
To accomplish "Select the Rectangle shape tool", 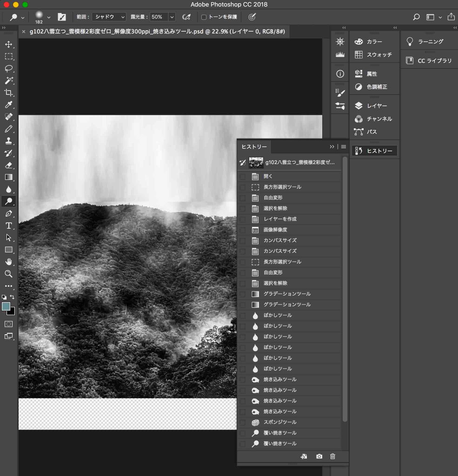I will [x=8, y=250].
